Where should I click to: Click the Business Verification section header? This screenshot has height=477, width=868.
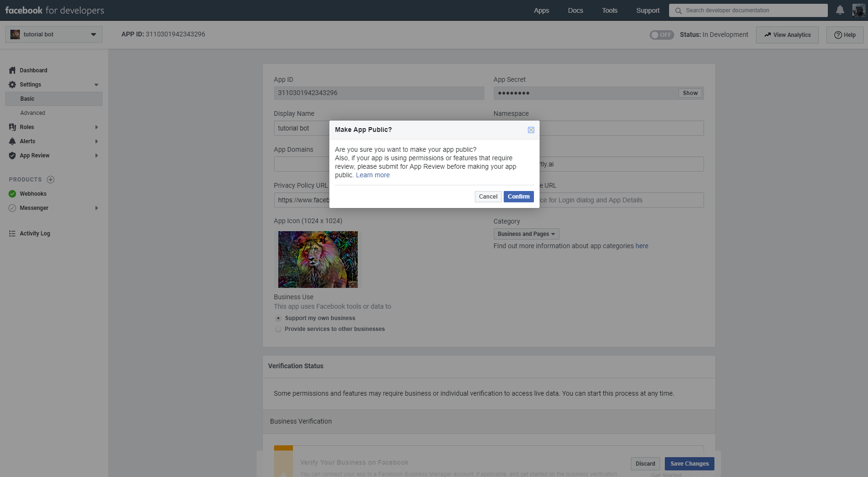pos(489,421)
